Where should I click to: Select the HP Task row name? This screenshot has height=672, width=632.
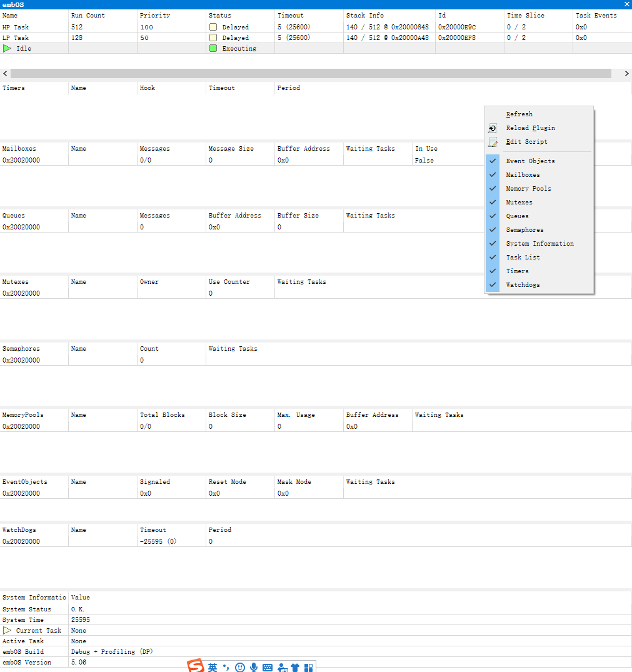(16, 27)
